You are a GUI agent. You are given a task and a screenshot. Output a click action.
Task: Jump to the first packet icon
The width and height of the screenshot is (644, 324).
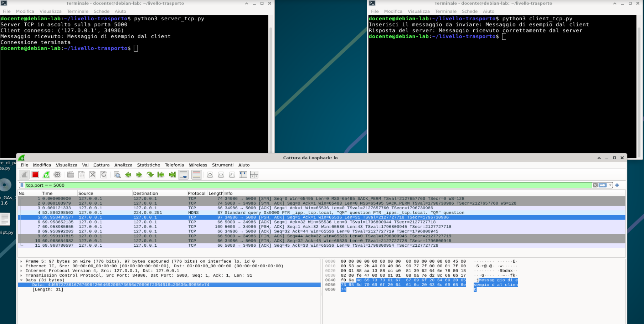click(161, 175)
